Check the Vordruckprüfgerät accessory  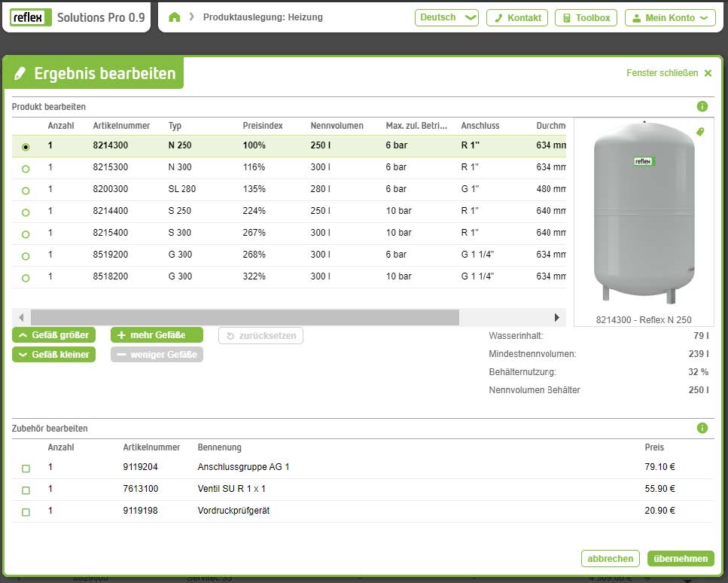(26, 512)
